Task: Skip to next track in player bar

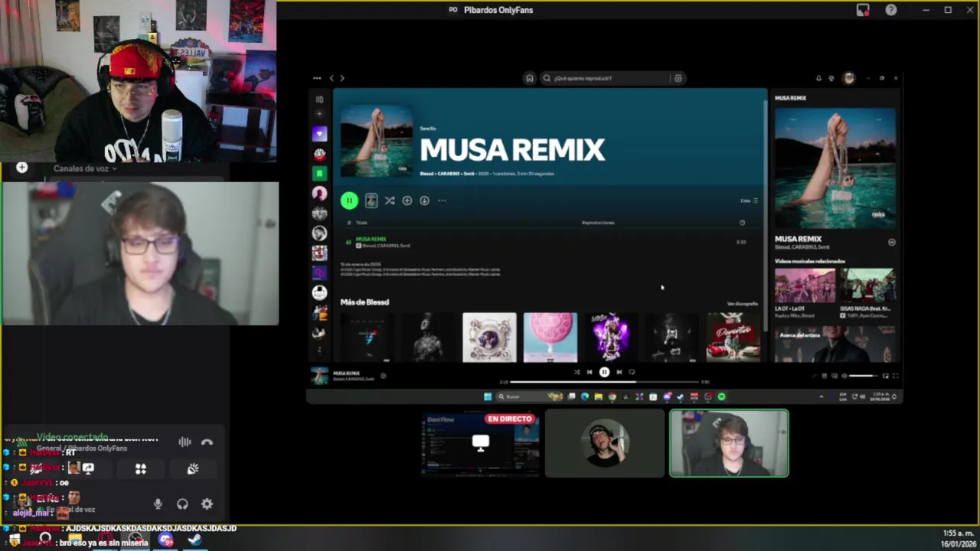Action: (x=619, y=372)
